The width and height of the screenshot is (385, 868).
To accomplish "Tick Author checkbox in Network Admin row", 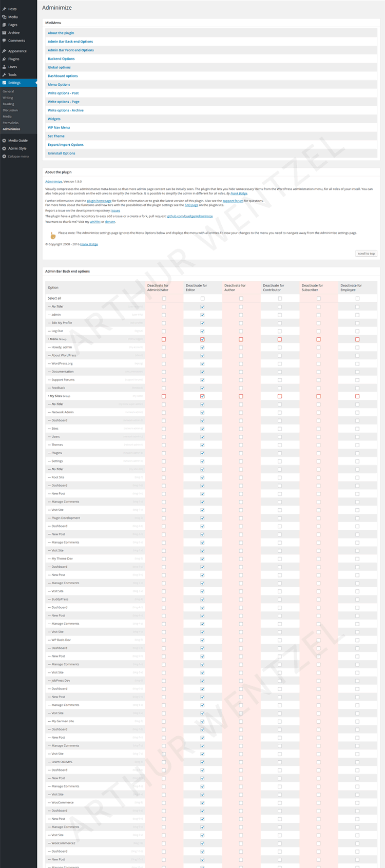I will click(x=241, y=412).
